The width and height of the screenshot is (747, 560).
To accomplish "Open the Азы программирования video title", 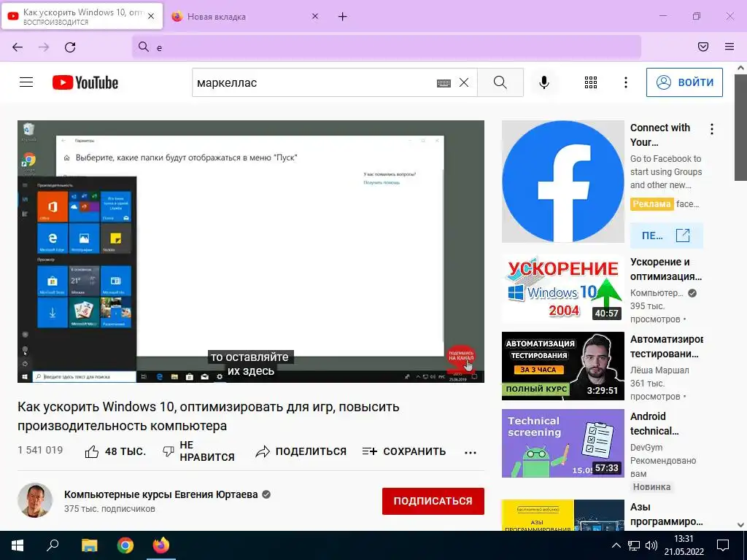I will point(666,514).
